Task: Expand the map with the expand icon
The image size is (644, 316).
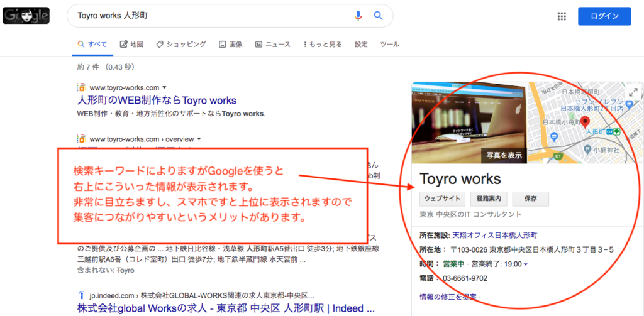Action: [x=633, y=93]
